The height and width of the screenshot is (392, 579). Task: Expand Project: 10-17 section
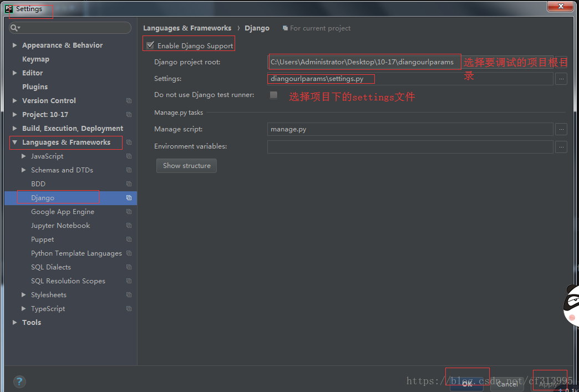coord(15,115)
